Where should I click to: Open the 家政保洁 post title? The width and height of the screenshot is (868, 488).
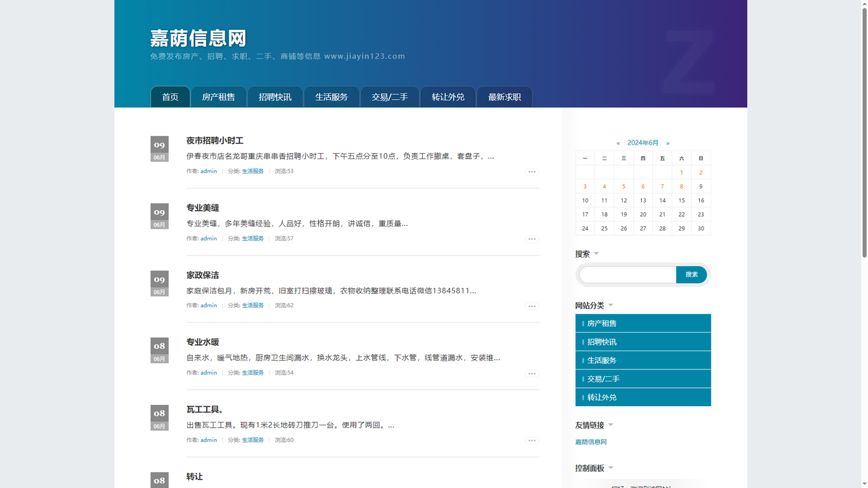click(203, 275)
